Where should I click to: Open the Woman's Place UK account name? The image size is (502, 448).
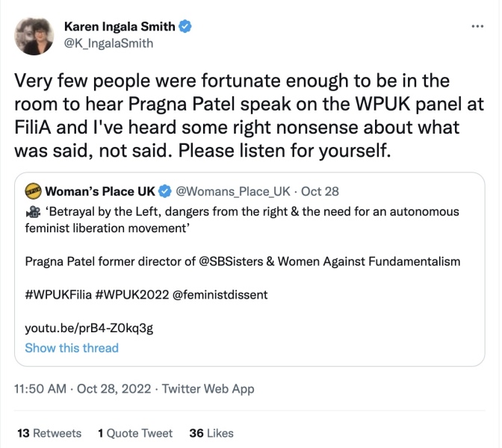coord(100,191)
